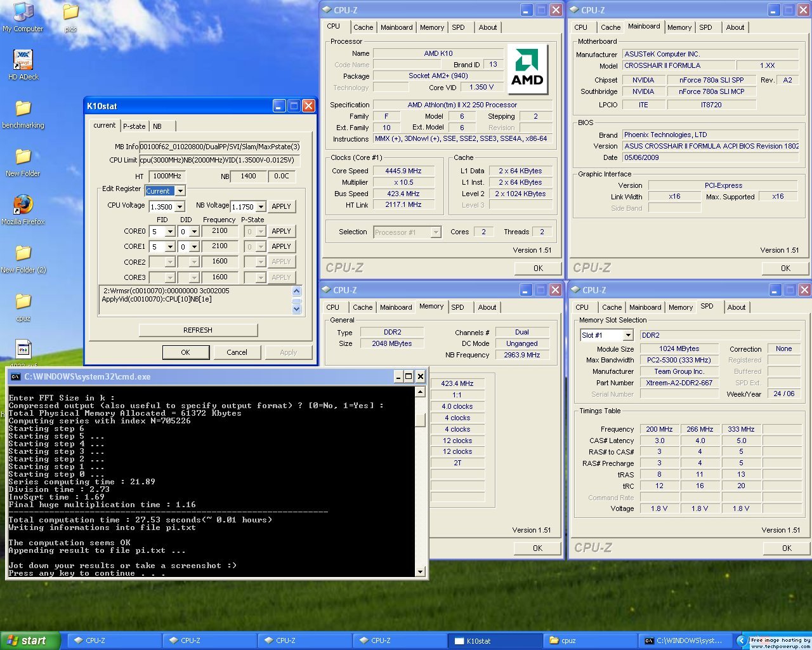The width and height of the screenshot is (812, 650).
Task: Click Bus Speed value 423.4 MHz
Action: click(403, 194)
